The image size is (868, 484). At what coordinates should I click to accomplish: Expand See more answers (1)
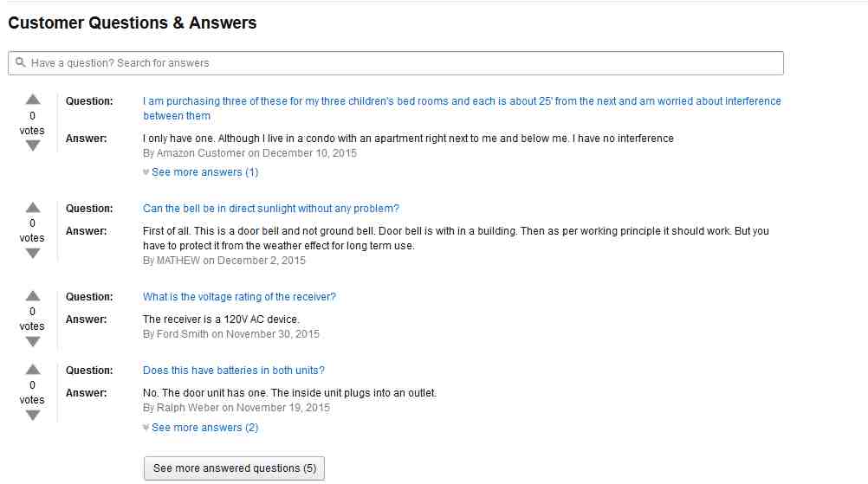tap(204, 172)
